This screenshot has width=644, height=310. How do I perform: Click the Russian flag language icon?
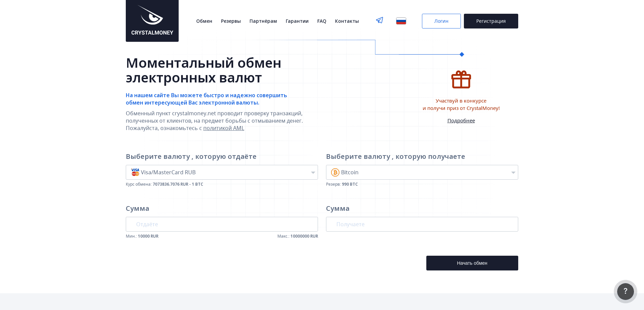click(x=401, y=20)
